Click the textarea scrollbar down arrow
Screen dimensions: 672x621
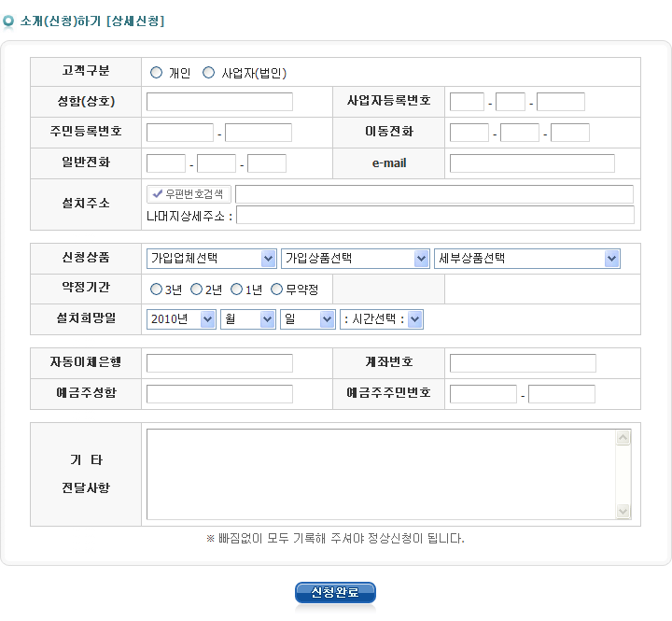point(623,511)
